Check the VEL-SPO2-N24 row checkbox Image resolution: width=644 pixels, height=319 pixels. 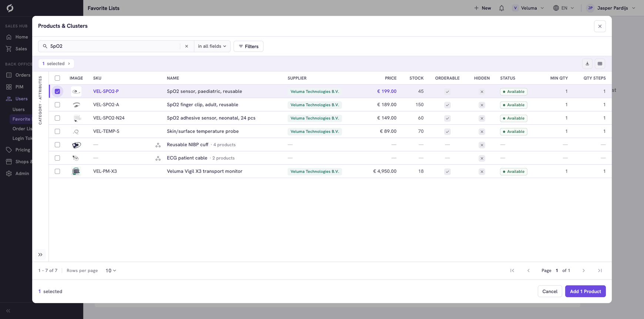click(57, 118)
